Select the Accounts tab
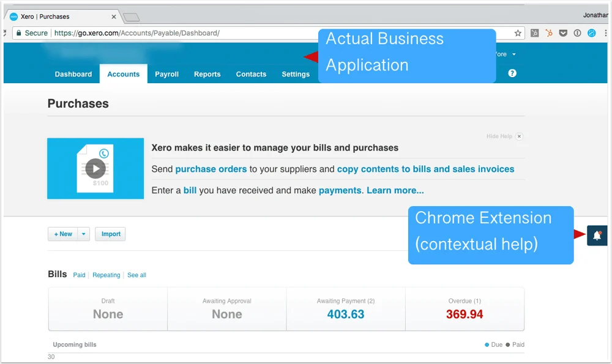 [x=124, y=74]
